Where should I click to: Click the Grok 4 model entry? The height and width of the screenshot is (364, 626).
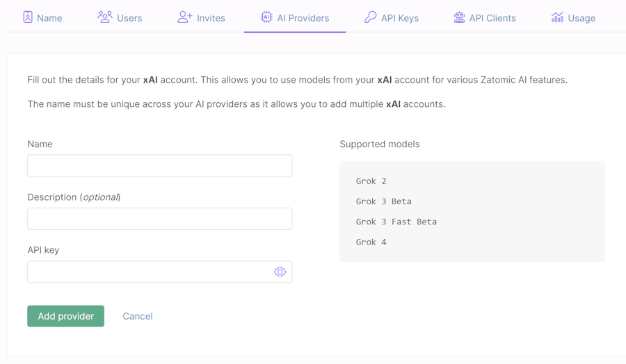tap(371, 242)
